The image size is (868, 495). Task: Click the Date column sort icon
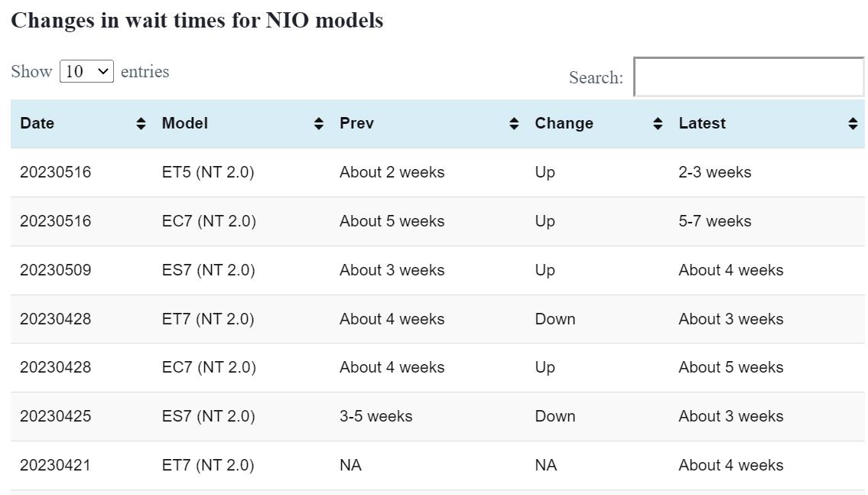pyautogui.click(x=141, y=124)
